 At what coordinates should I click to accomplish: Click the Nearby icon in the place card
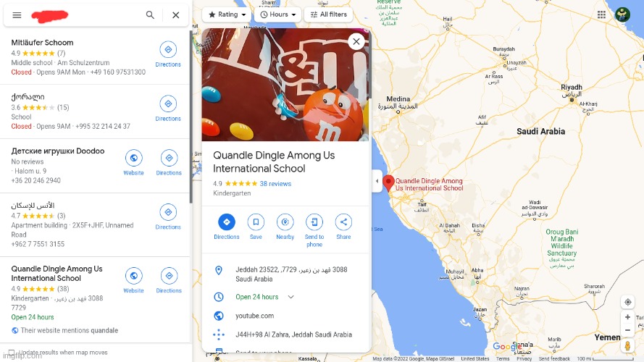click(x=285, y=222)
